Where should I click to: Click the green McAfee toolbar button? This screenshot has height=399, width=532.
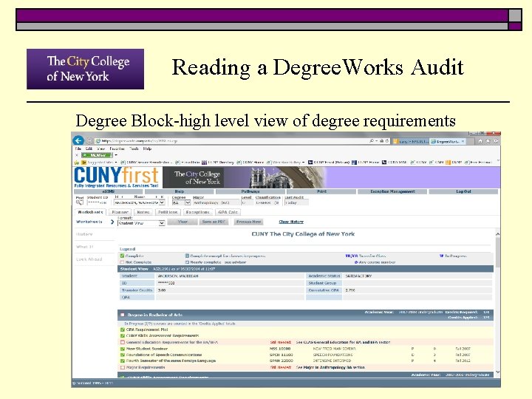click(x=97, y=155)
